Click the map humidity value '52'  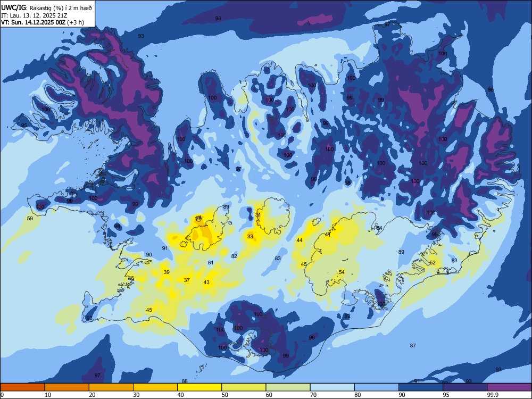click(x=433, y=263)
